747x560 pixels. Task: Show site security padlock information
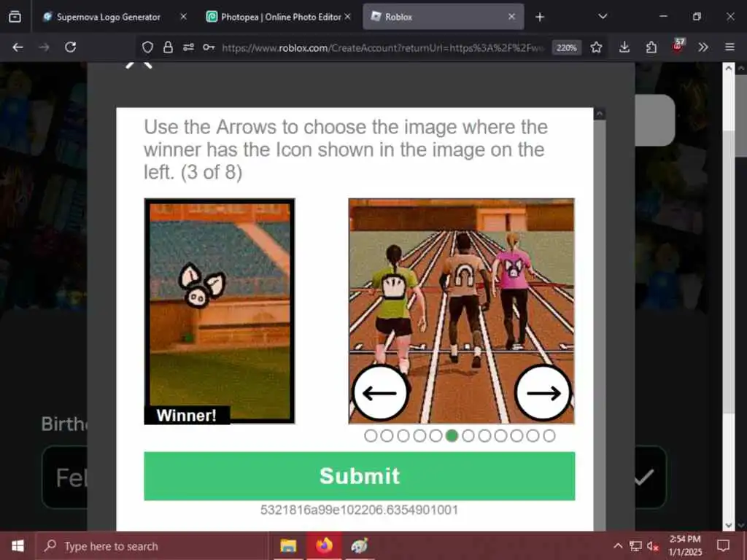pos(168,47)
